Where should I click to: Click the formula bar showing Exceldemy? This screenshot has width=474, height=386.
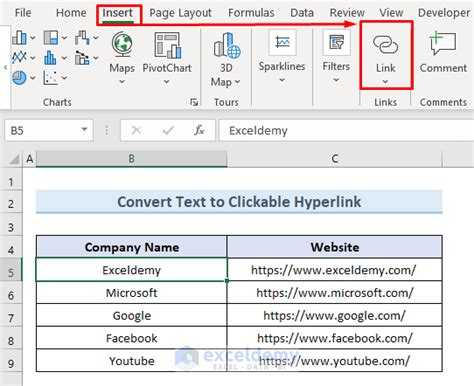pos(346,130)
